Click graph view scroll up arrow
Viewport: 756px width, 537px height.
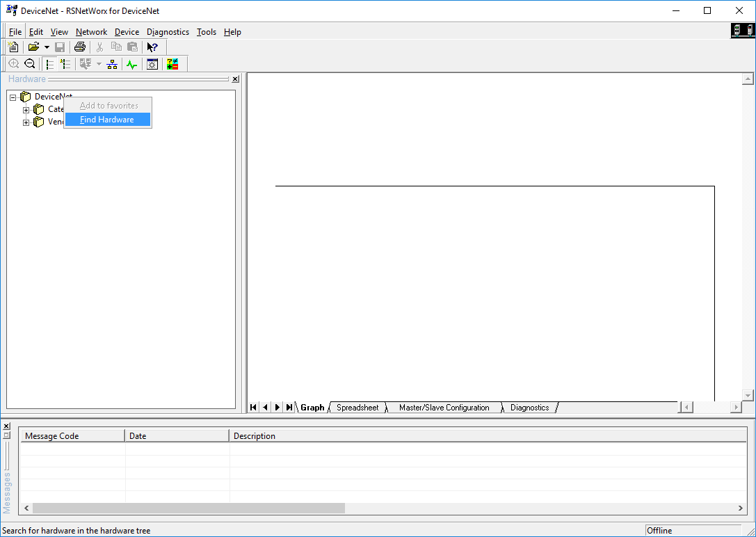pos(748,79)
